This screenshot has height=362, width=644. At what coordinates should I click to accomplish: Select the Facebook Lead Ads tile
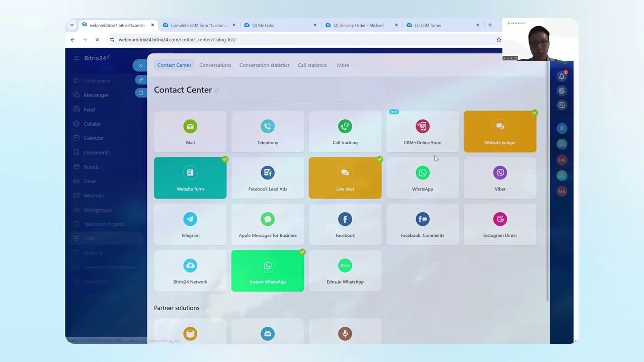tap(268, 178)
